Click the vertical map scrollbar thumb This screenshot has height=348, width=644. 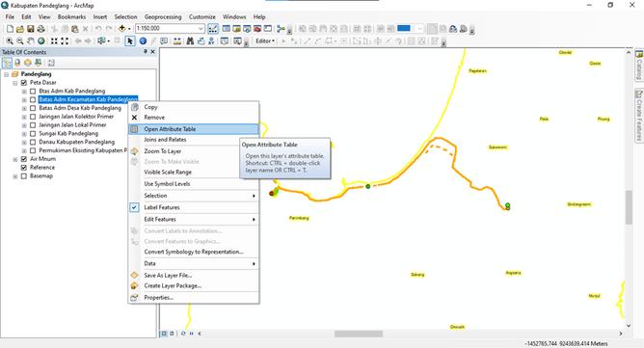pos(629,207)
